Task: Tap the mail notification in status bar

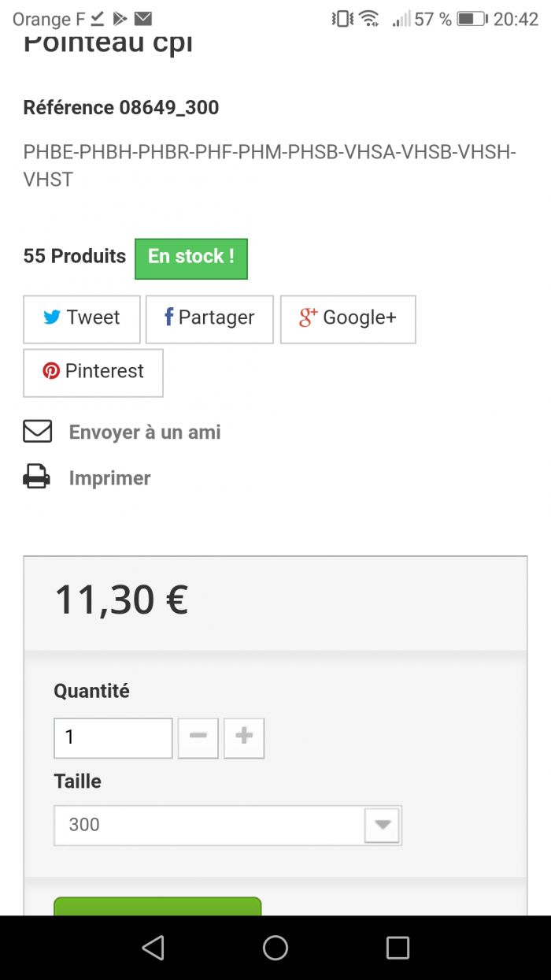Action: [x=142, y=18]
